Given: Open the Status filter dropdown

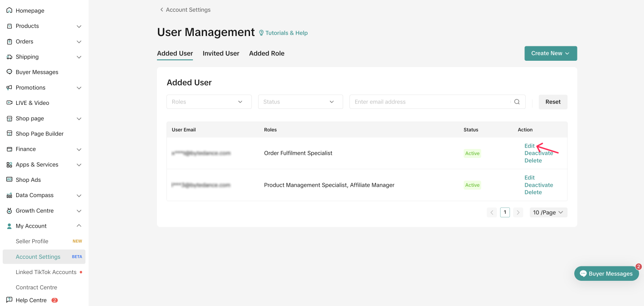Looking at the screenshot, I should tap(300, 102).
